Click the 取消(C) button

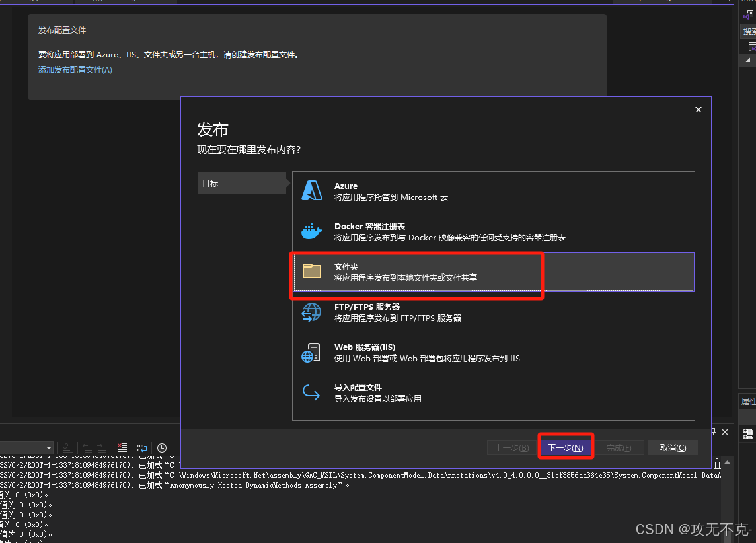click(673, 448)
